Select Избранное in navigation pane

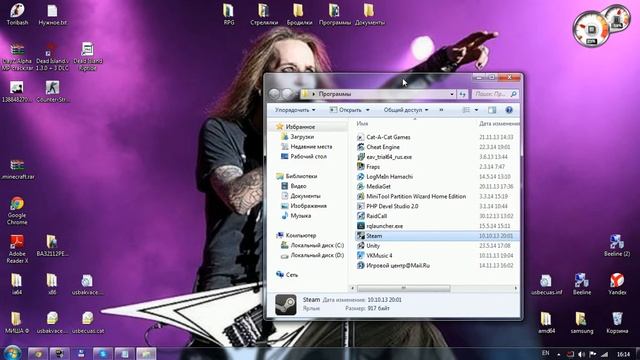click(300, 127)
